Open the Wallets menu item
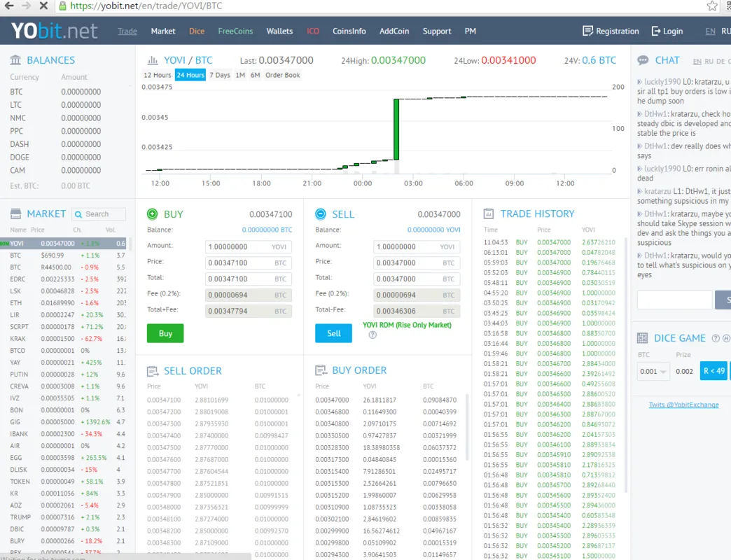The image size is (731, 560). (x=279, y=31)
